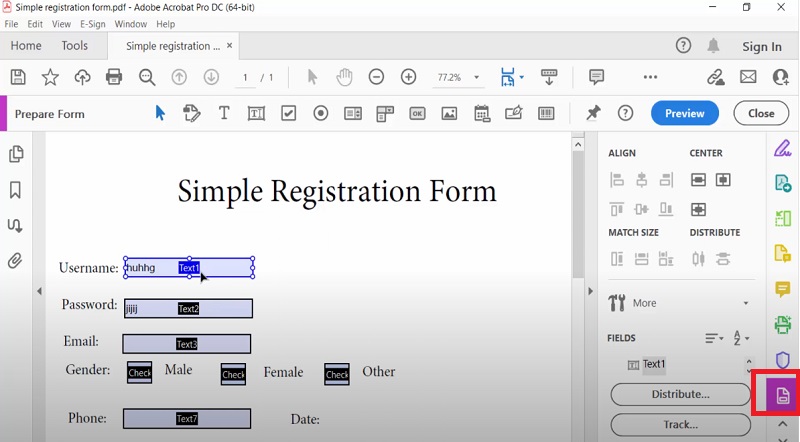
Task: Choose the selection arrow tool in main toolbar
Action: 312,77
